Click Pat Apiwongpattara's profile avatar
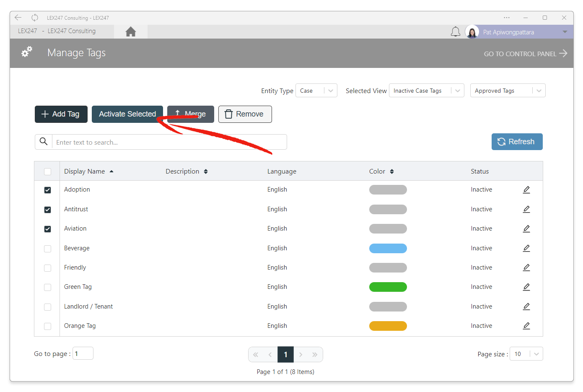The image size is (583, 392). tap(472, 32)
